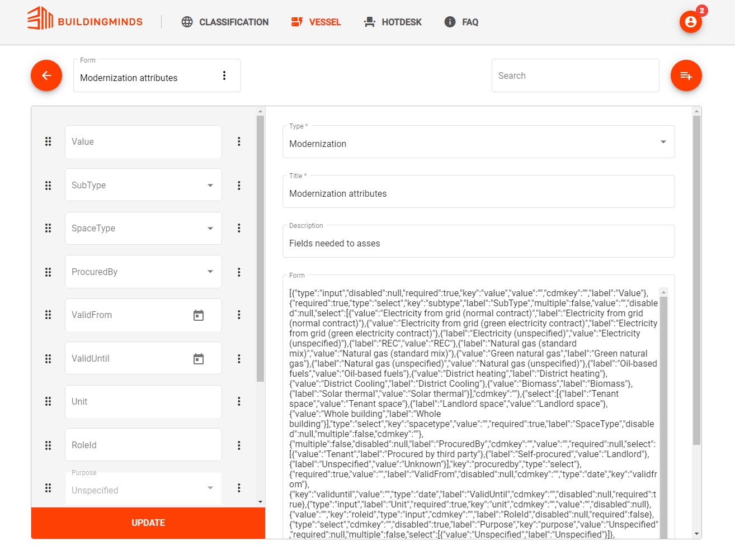Open the Type Modernization dropdown
The image size is (735, 560).
point(478,142)
